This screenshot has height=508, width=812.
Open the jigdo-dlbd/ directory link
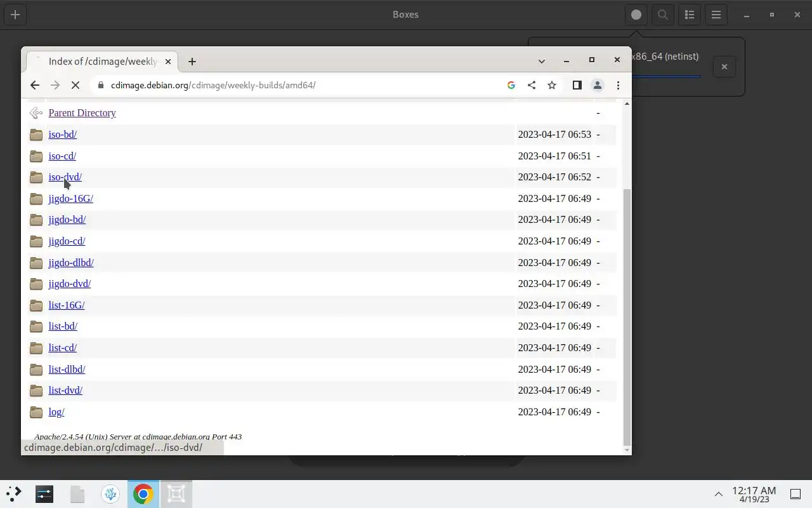pos(71,263)
